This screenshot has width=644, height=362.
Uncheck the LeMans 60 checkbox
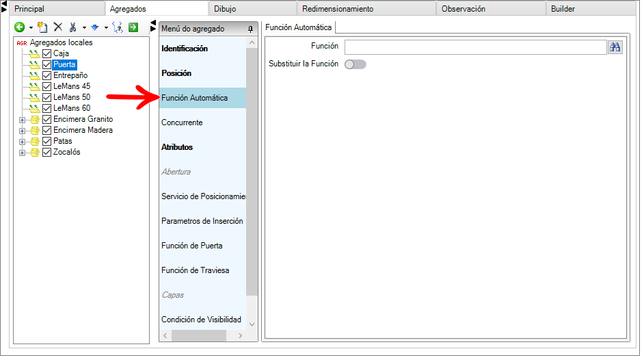coord(46,109)
